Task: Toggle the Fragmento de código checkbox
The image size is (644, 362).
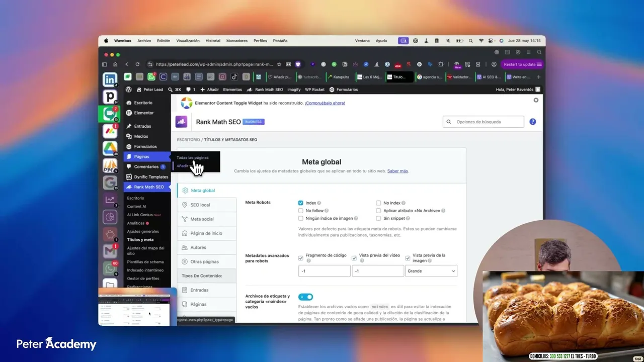Action: click(x=301, y=258)
